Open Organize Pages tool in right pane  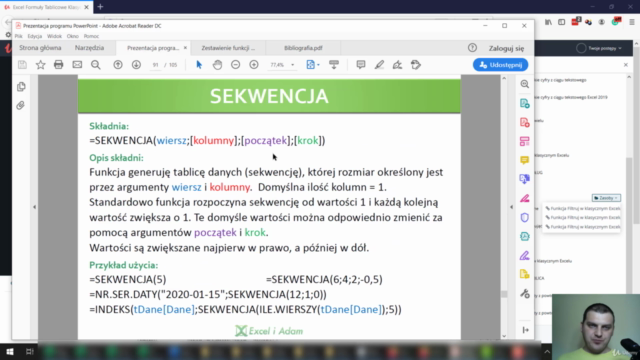525,141
